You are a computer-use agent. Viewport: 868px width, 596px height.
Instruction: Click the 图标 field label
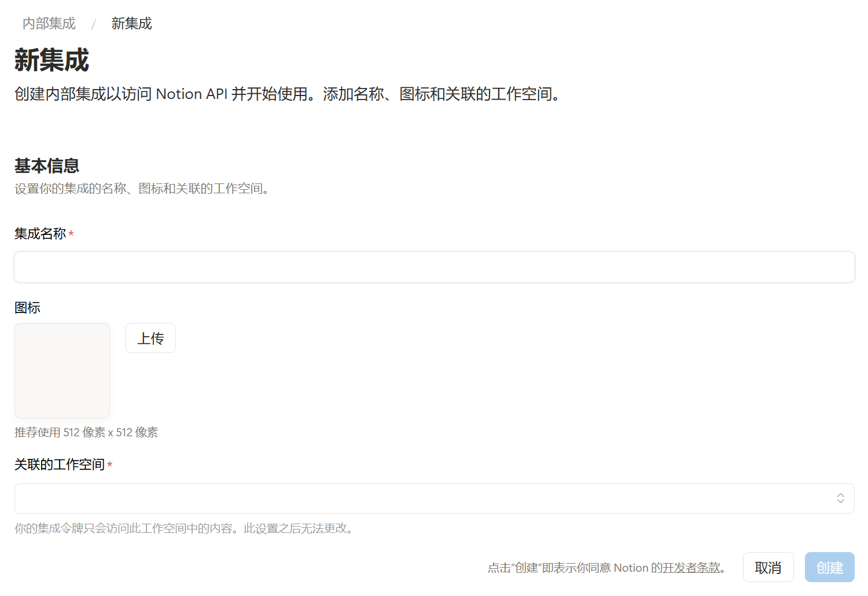pos(27,308)
